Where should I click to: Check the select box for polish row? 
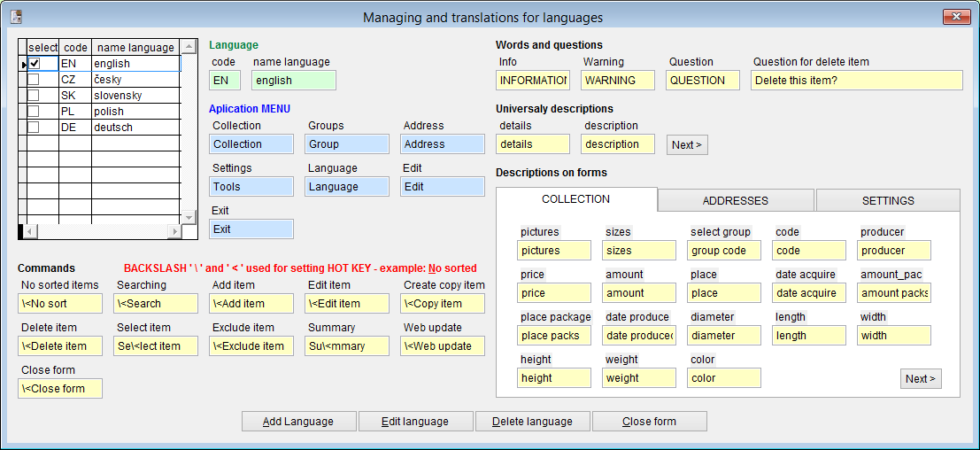[x=34, y=112]
